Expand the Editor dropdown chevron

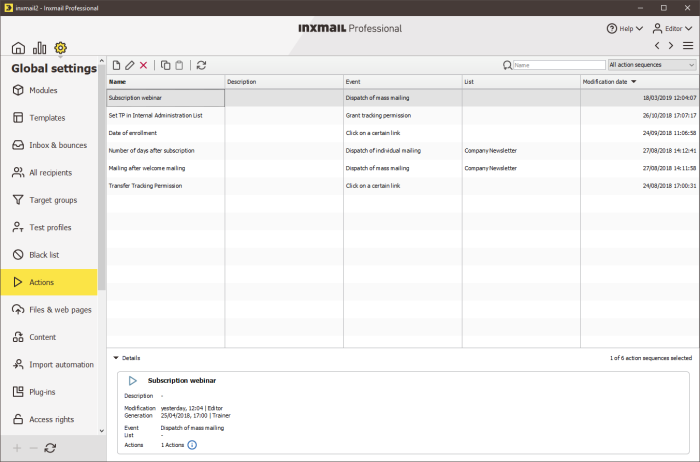pos(688,29)
